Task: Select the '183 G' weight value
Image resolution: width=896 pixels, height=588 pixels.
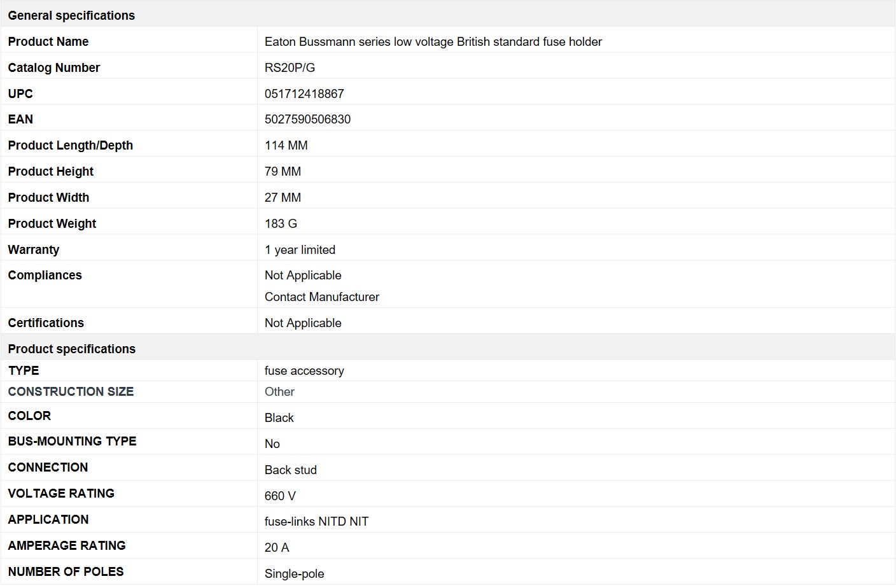Action: coord(281,223)
